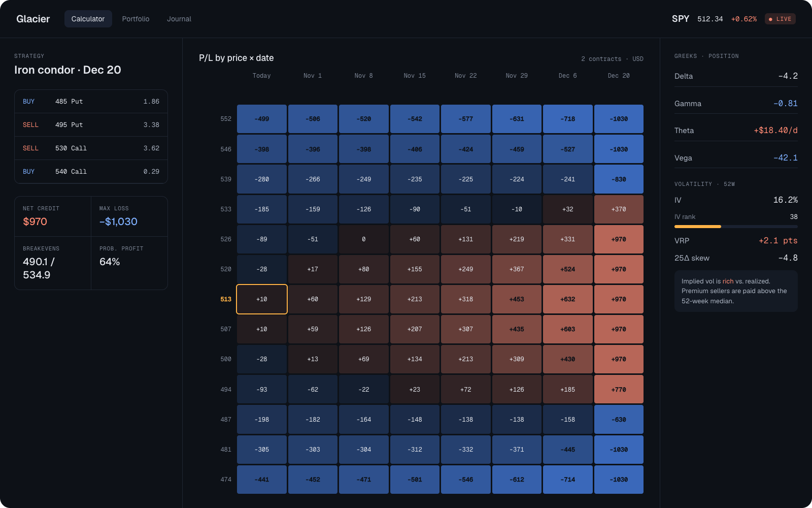Click the 0 cell under Nov 8

click(x=364, y=239)
